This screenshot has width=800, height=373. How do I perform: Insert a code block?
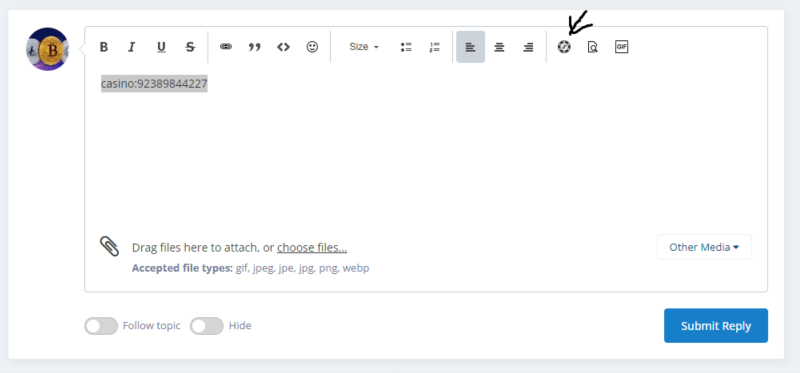pos(283,47)
